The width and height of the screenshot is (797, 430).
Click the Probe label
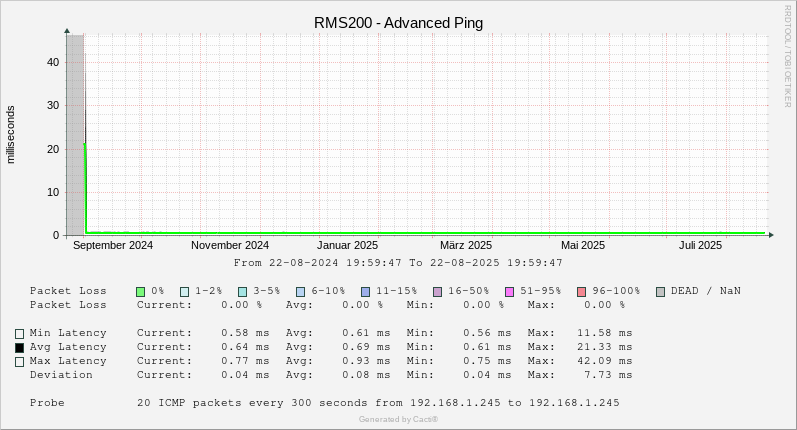47,403
